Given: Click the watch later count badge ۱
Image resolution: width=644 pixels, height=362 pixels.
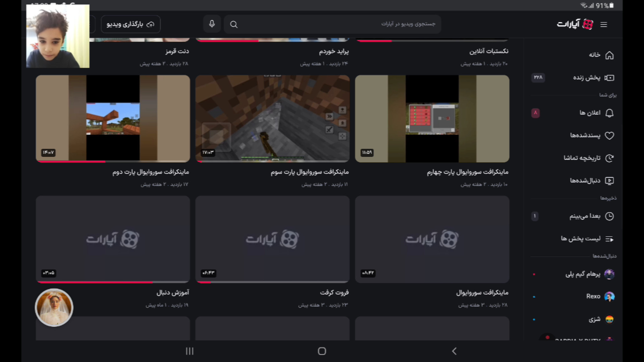Looking at the screenshot, I should point(535,216).
